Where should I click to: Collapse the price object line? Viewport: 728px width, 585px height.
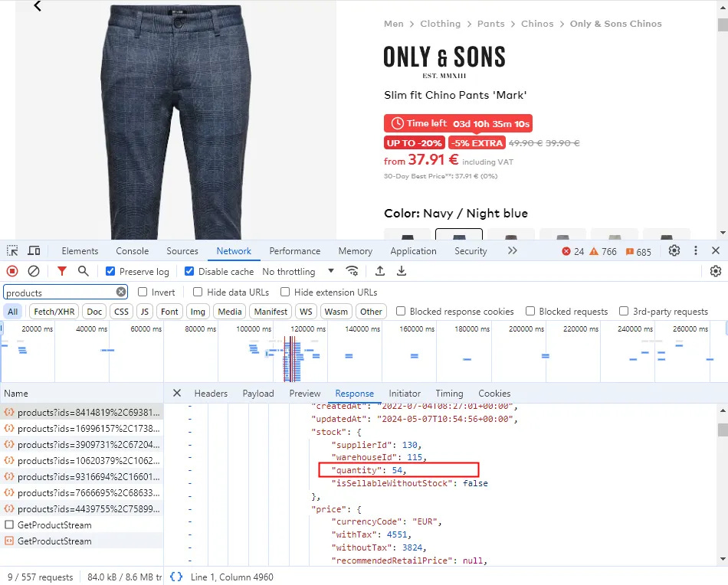(190, 509)
